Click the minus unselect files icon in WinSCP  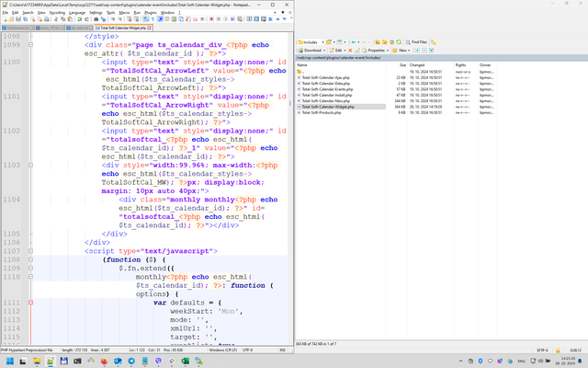pyautogui.click(x=424, y=51)
